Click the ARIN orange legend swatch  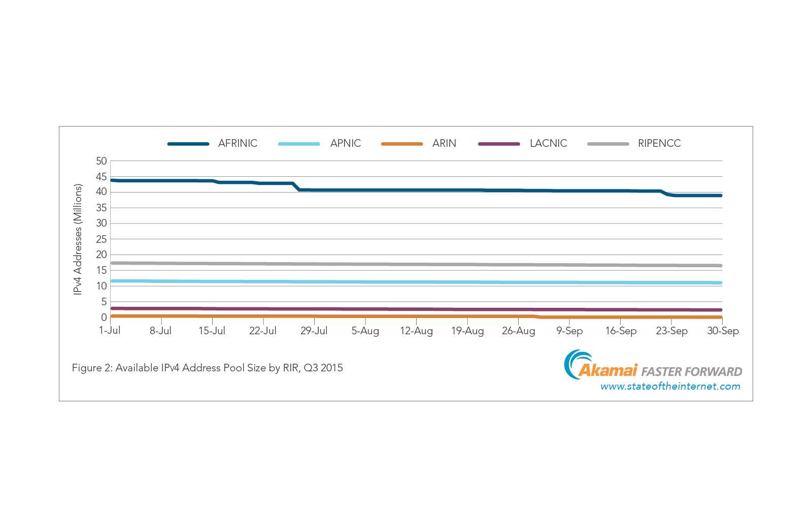(402, 144)
